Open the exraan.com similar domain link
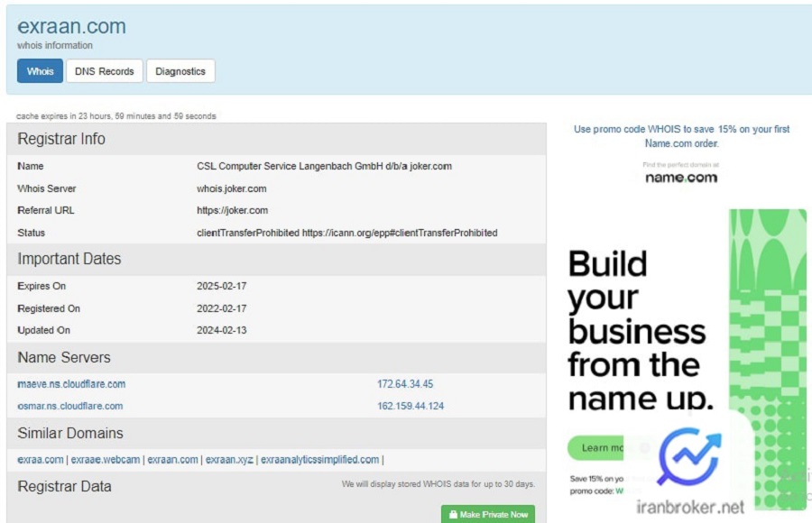 tap(172, 460)
